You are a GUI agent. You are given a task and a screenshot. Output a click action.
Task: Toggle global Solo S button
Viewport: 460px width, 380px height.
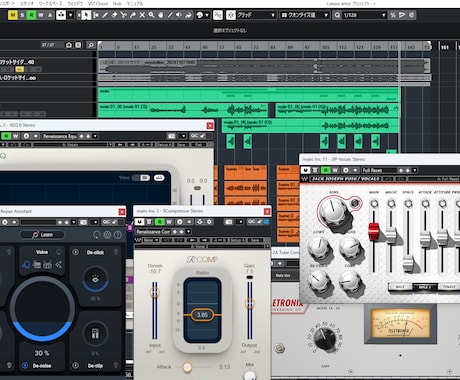pos(22,15)
